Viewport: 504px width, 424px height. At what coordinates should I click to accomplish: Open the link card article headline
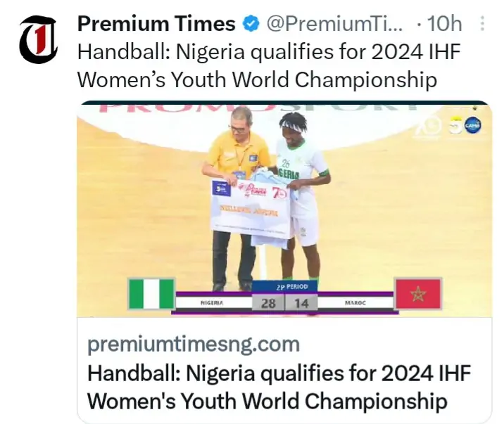[x=278, y=387]
